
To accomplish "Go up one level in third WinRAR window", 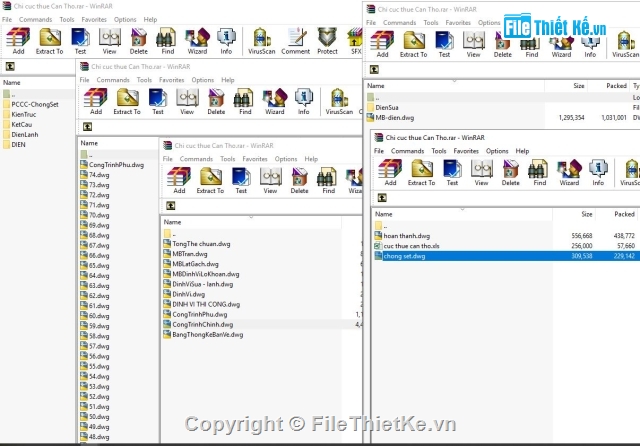I will (171, 206).
